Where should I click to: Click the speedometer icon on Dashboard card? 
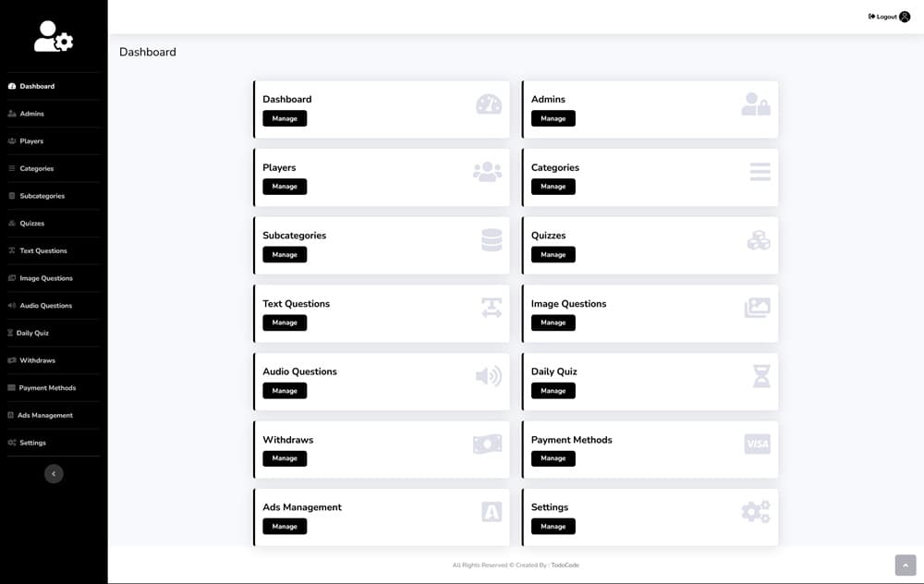(x=488, y=104)
